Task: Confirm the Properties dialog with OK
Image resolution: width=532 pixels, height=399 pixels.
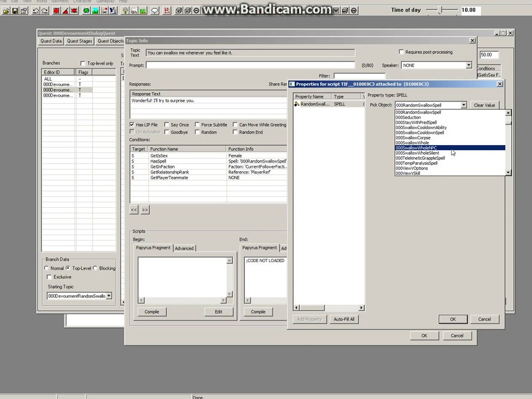Action: point(453,319)
